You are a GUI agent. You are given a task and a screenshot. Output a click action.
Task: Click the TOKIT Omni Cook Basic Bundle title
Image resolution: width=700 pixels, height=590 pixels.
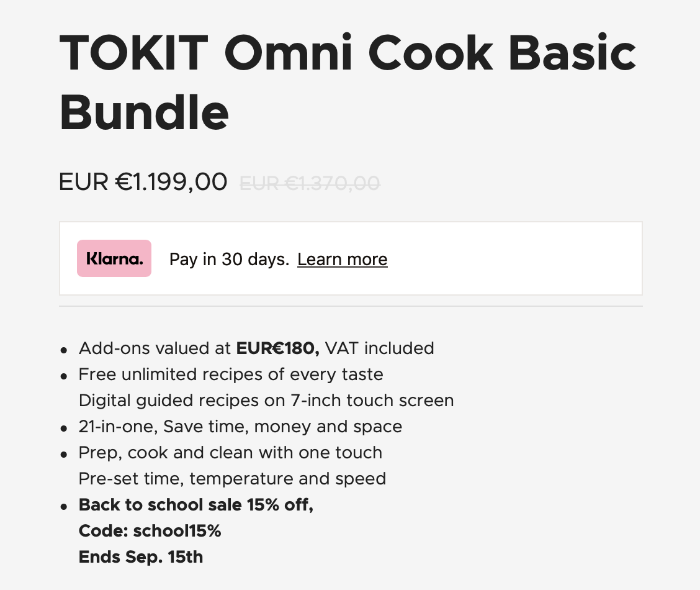pyautogui.click(x=348, y=82)
